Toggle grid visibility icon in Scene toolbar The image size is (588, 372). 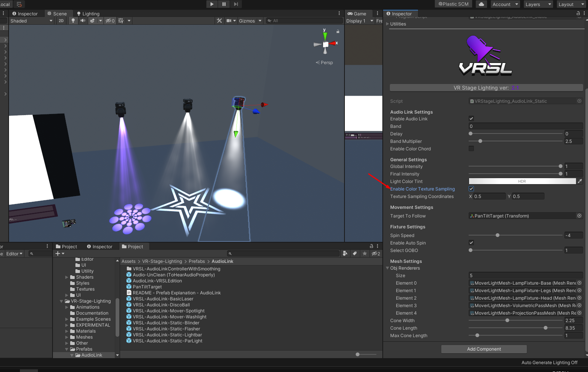click(x=121, y=21)
